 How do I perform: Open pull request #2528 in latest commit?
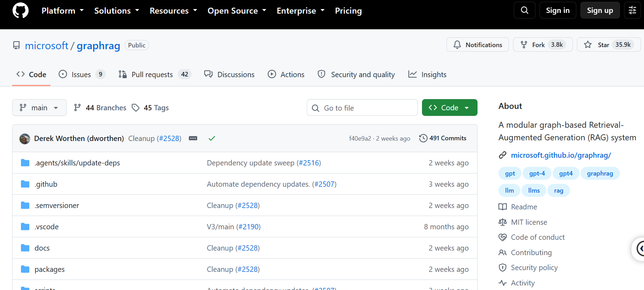(x=169, y=138)
